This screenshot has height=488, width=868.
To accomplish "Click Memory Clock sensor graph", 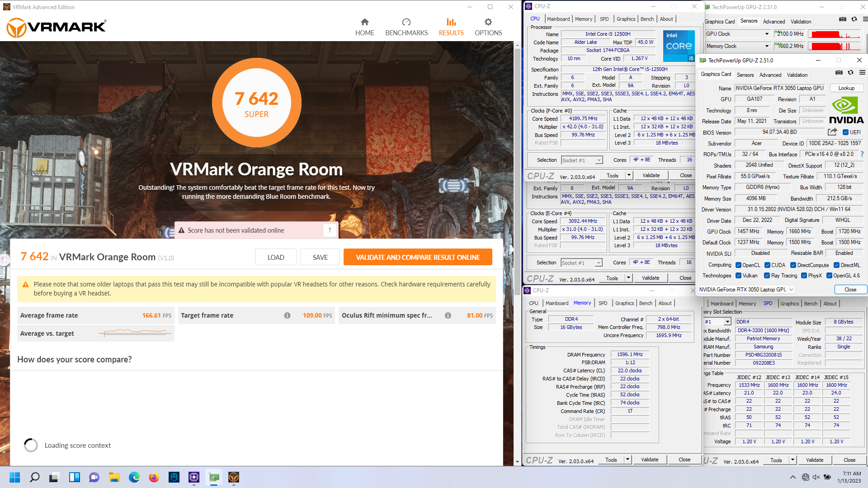I will (x=835, y=46).
